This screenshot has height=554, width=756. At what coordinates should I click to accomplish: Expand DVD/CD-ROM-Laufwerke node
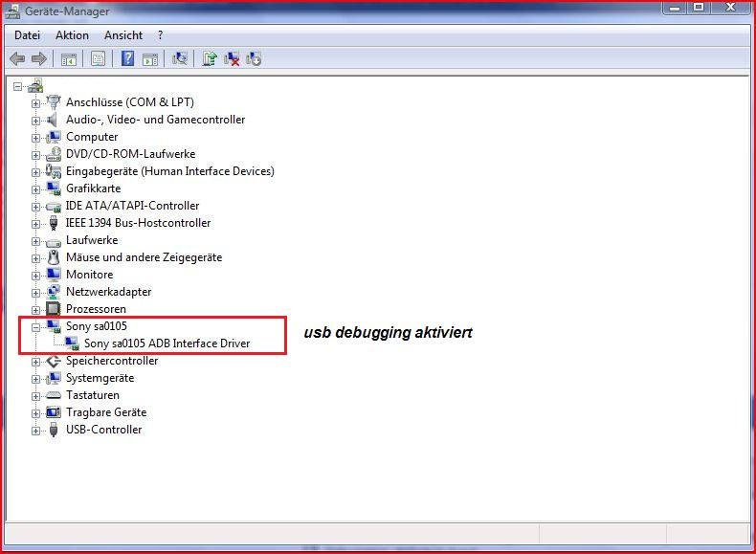(x=35, y=155)
